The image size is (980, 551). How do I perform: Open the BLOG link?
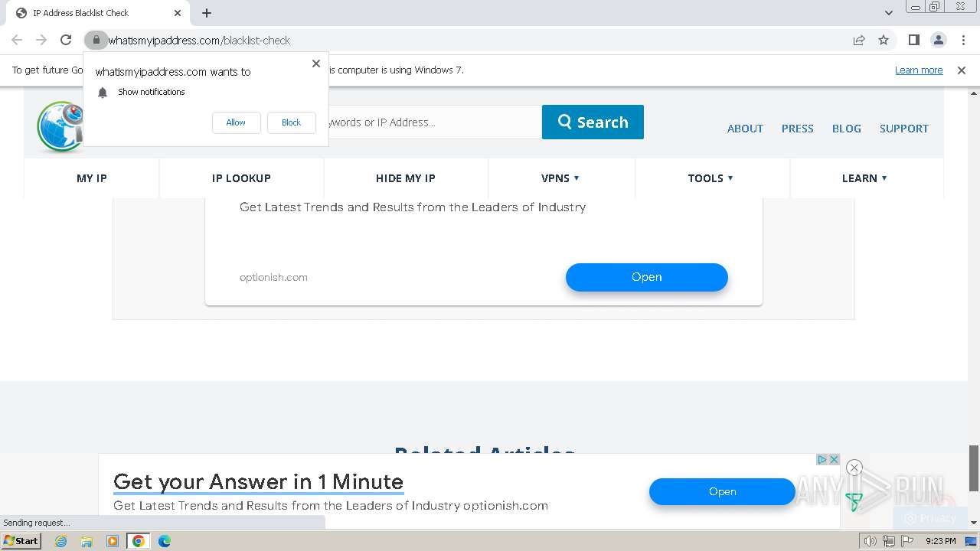tap(846, 129)
